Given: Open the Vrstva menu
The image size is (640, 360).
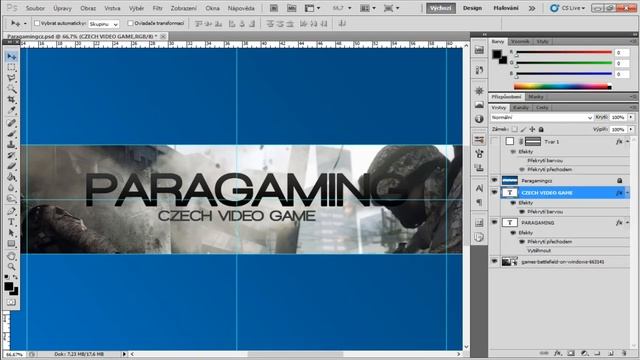Looking at the screenshot, I should click(x=112, y=8).
